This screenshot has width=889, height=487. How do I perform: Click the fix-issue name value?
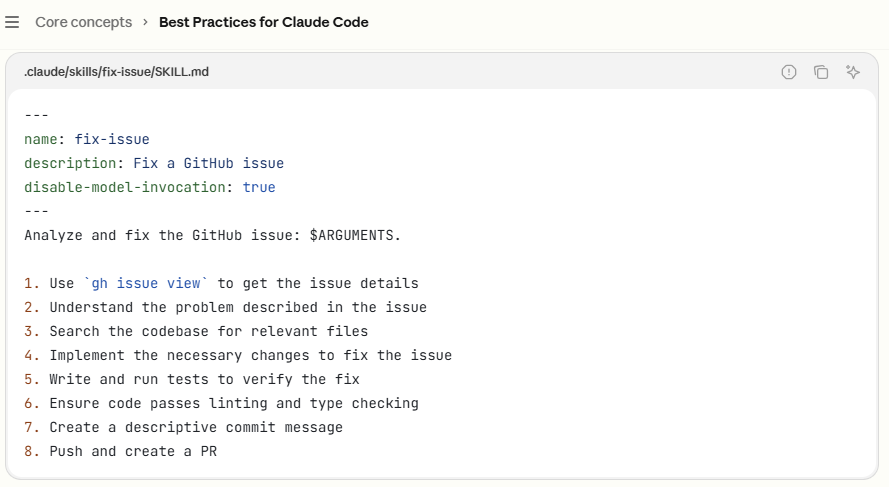[x=112, y=139]
